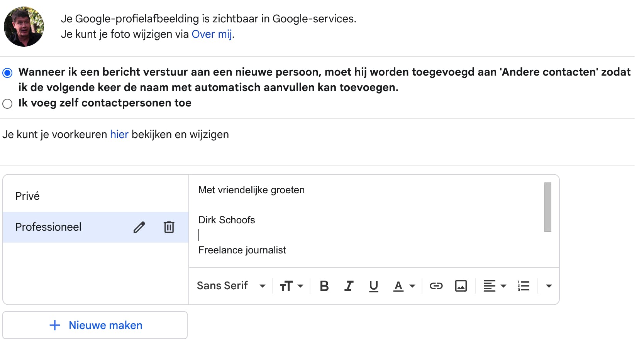Delete the Professioneel signature with trash icon
The width and height of the screenshot is (644, 351).
click(x=169, y=227)
